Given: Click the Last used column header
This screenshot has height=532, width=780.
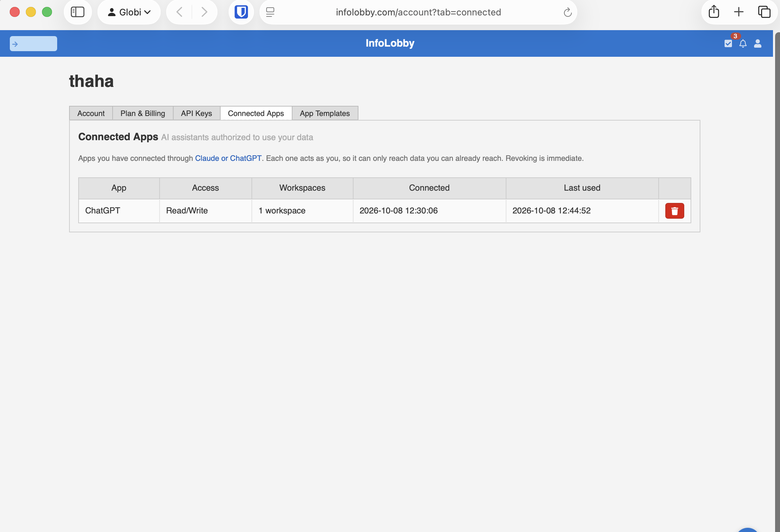Looking at the screenshot, I should [582, 188].
